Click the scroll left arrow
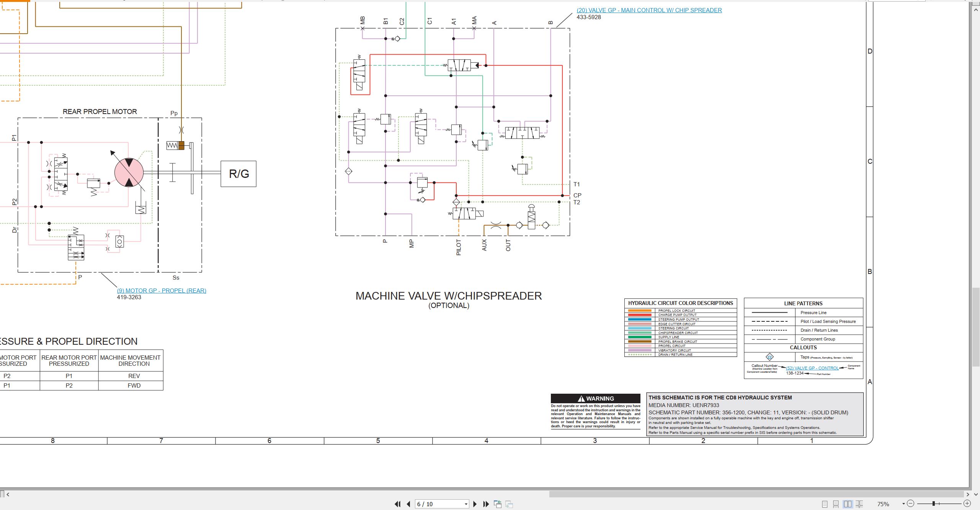980x510 pixels. (x=8, y=494)
